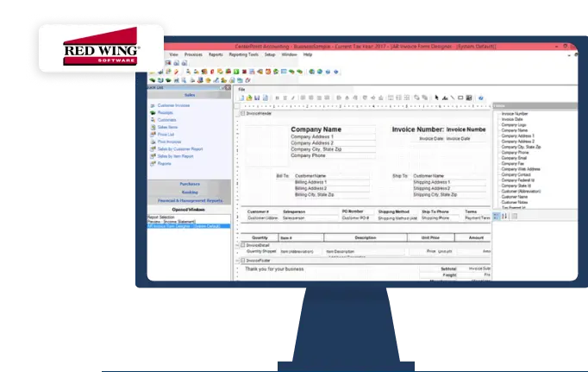Select the pointer arrow tool
588x372 pixels.
click(x=436, y=98)
